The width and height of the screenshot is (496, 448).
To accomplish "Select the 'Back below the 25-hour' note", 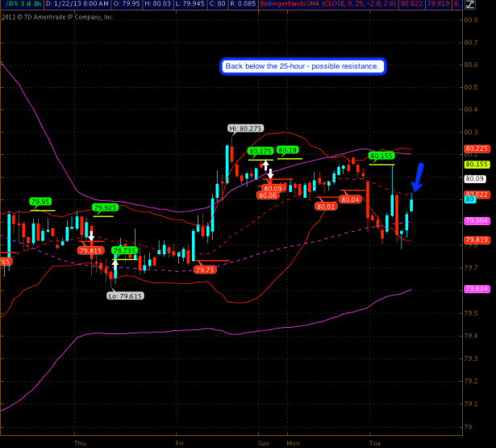I will pyautogui.click(x=303, y=66).
